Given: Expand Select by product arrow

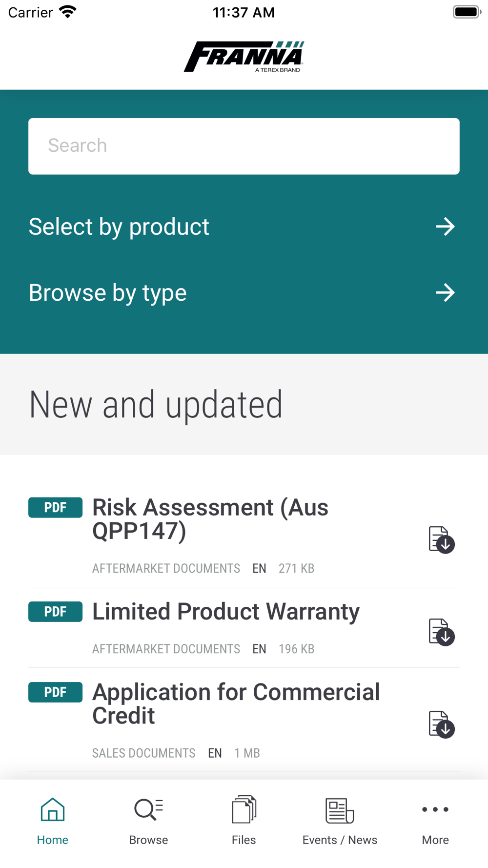Looking at the screenshot, I should coord(445,227).
